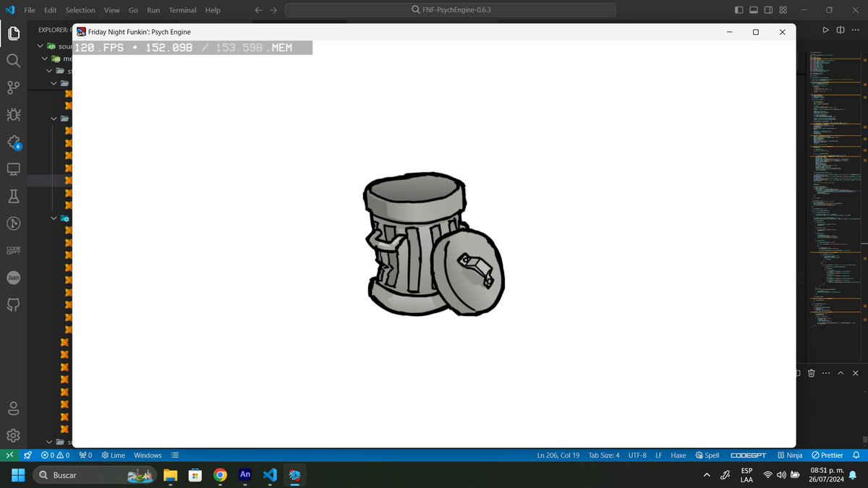
Task: Select Lime target configuration in status bar
Action: 114,455
